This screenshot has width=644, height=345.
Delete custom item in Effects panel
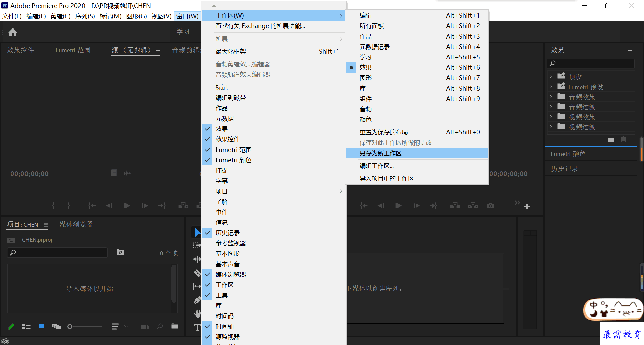(623, 139)
